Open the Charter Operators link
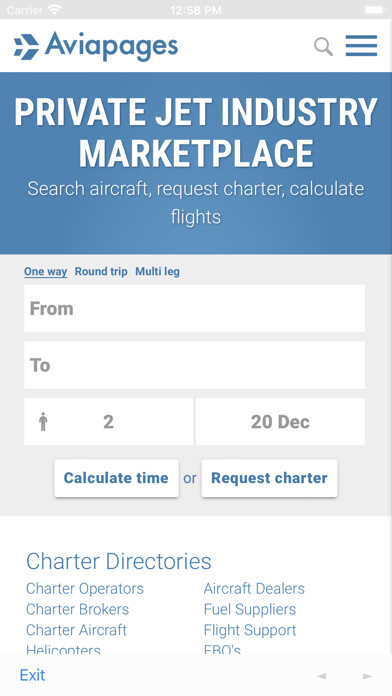 [x=85, y=589]
